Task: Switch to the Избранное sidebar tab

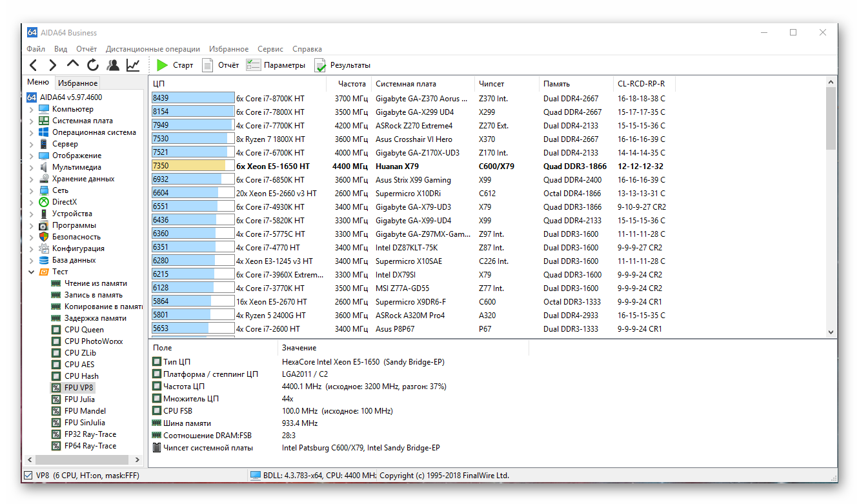Action: [77, 83]
